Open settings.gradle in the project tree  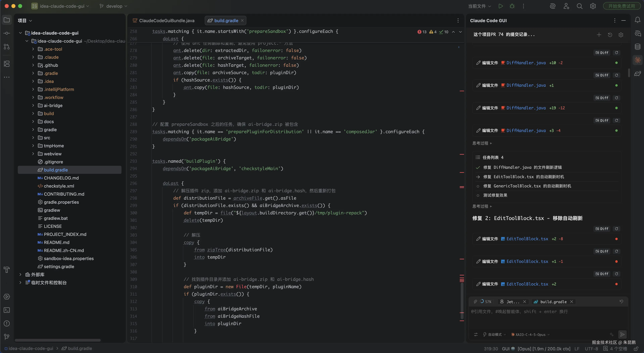pyautogui.click(x=59, y=266)
